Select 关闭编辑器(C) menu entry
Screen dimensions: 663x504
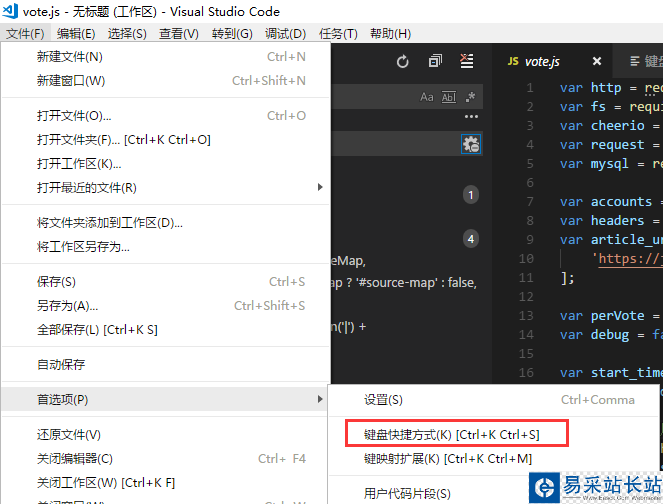[x=165, y=458]
